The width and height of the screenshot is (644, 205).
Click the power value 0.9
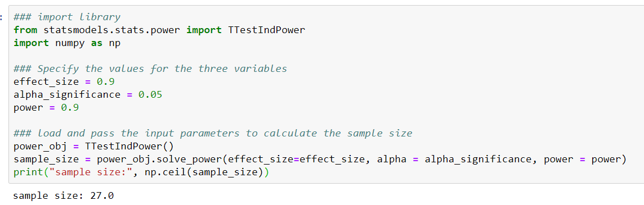coord(70,108)
